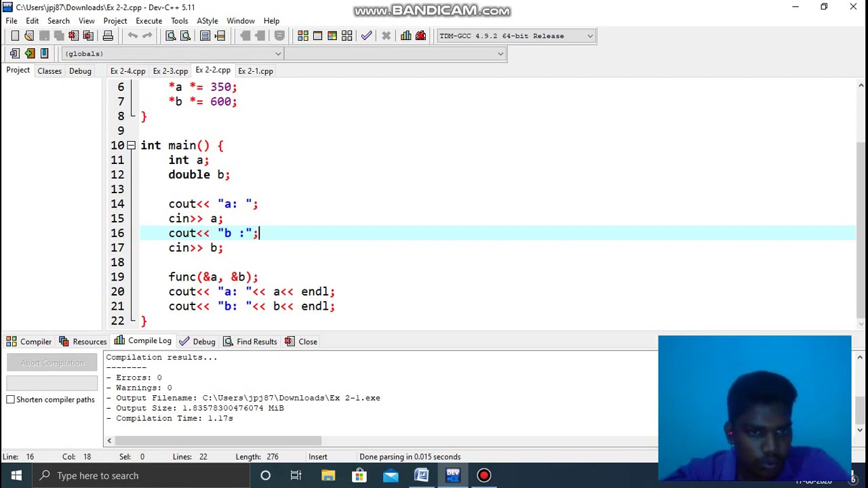Click 'Insert' mode in status bar
This screenshot has width=868, height=488.
pos(318,457)
